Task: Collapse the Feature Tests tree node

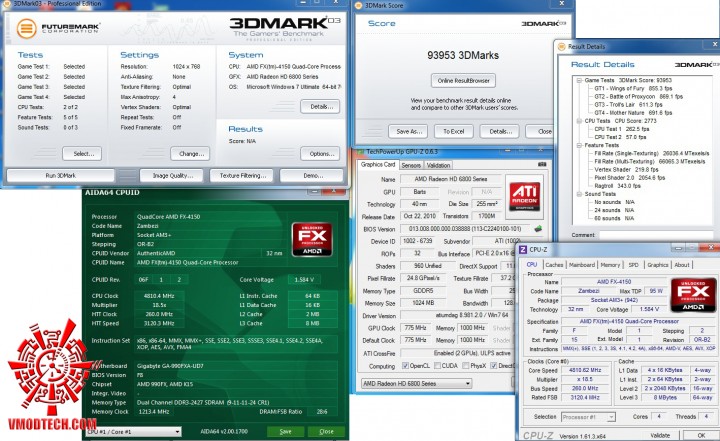Action: pyautogui.click(x=579, y=145)
